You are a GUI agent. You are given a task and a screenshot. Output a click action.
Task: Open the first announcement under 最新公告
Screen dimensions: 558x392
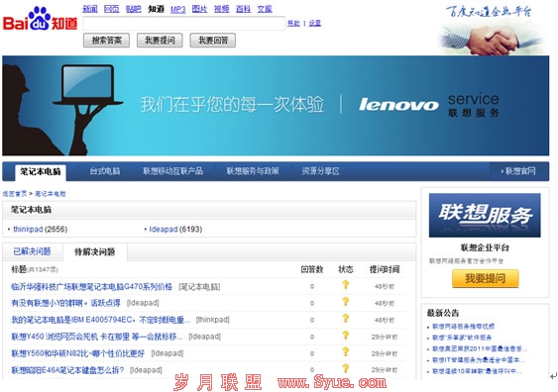click(463, 327)
